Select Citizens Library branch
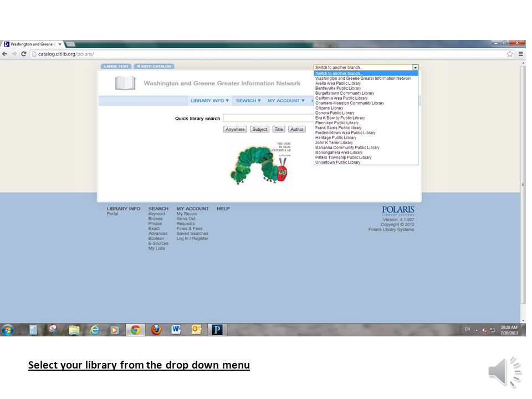Screen dimensions: 532x399 (366, 108)
